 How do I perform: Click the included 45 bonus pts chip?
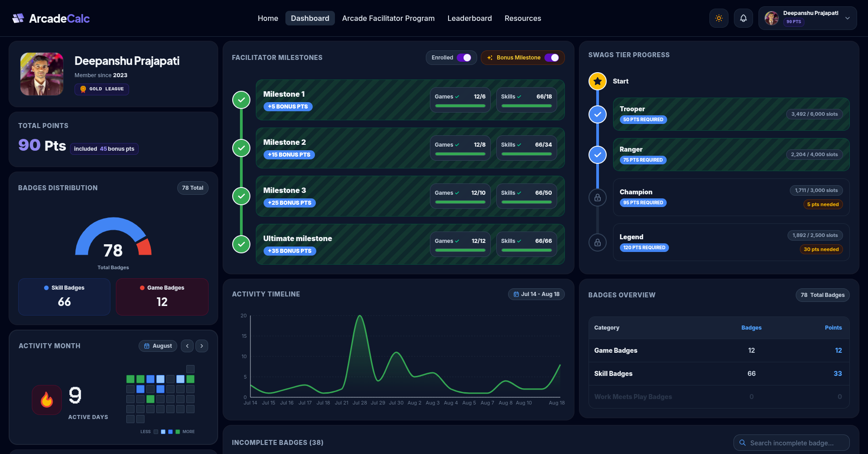104,149
